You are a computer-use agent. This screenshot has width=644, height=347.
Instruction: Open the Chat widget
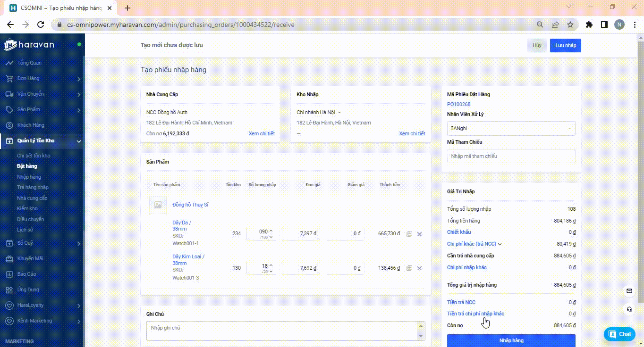click(619, 334)
